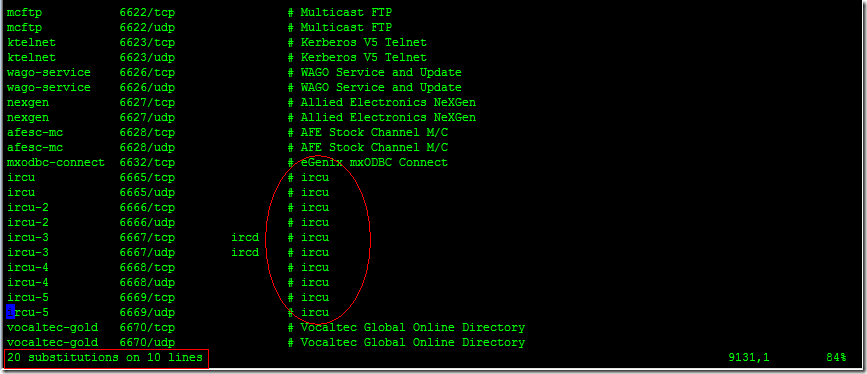The height and width of the screenshot is (374, 867).
Task: Click the 84% file position indicator
Action: coord(837,357)
